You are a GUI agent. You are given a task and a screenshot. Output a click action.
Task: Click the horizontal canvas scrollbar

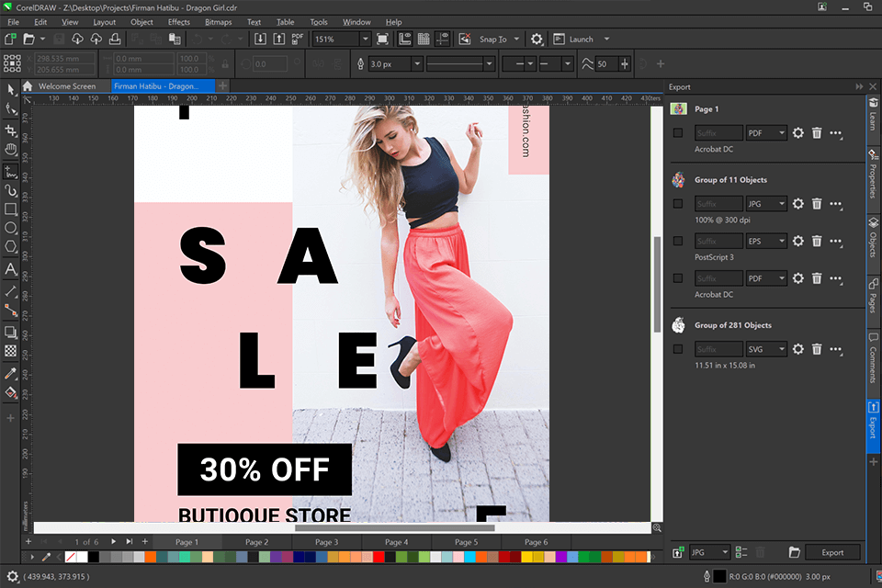tap(394, 527)
